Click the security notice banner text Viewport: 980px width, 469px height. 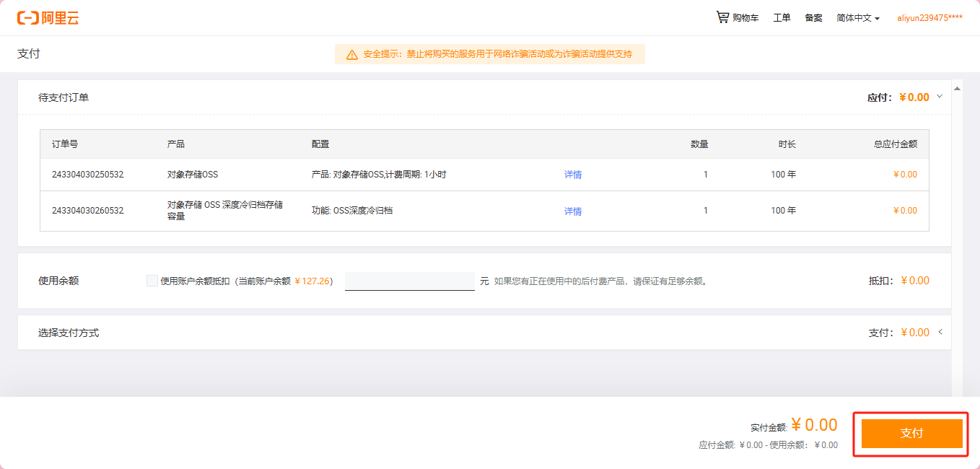(x=498, y=54)
